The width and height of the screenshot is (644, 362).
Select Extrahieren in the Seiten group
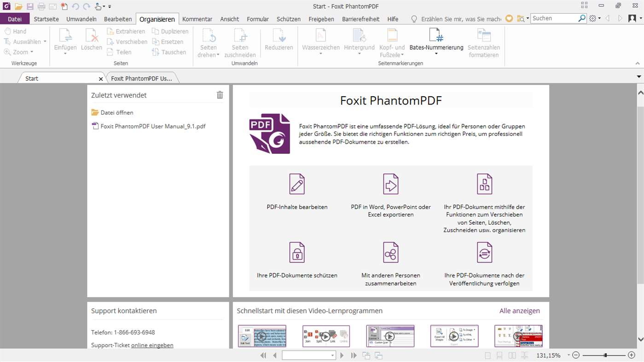point(126,31)
